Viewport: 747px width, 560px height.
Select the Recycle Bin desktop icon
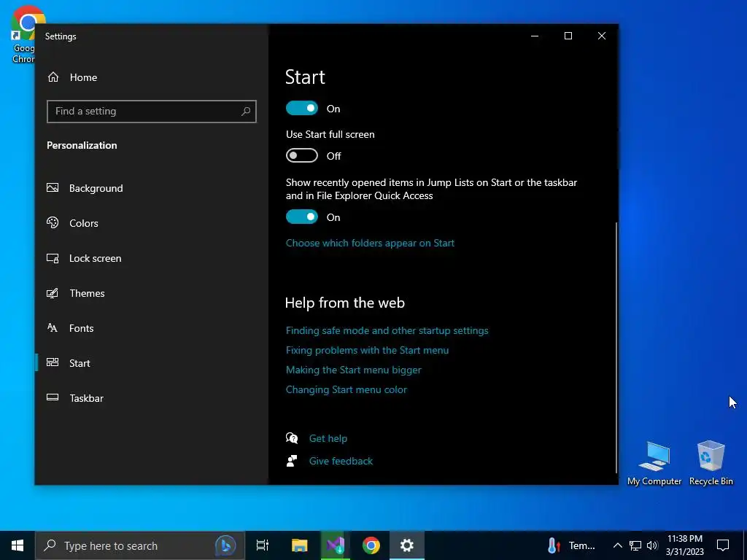point(711,463)
